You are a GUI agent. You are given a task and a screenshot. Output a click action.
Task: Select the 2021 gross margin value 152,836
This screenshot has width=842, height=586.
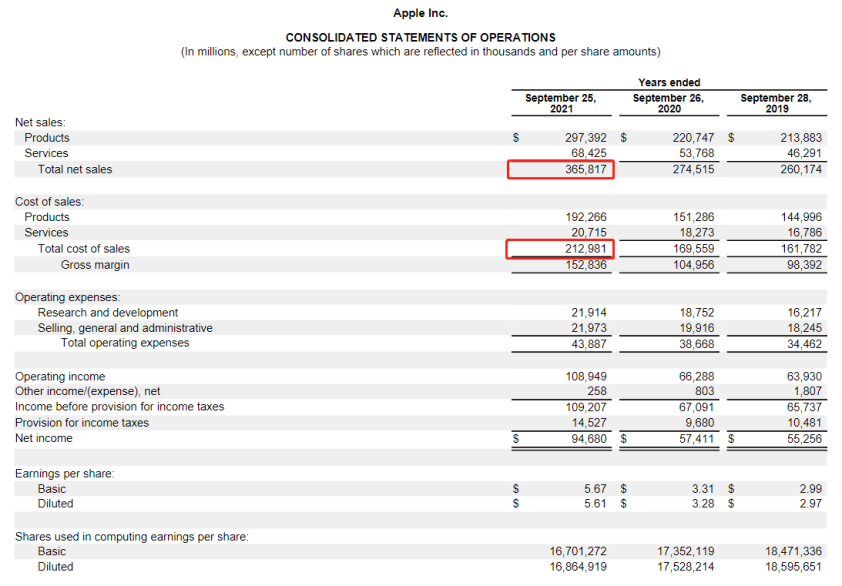point(586,265)
